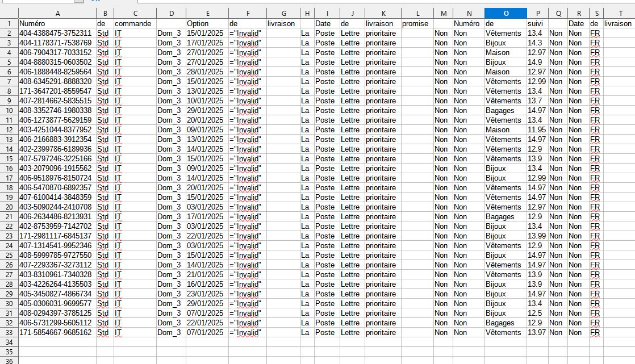The width and height of the screenshot is (635, 364).
Task: Select column header T
Action: (x=620, y=14)
